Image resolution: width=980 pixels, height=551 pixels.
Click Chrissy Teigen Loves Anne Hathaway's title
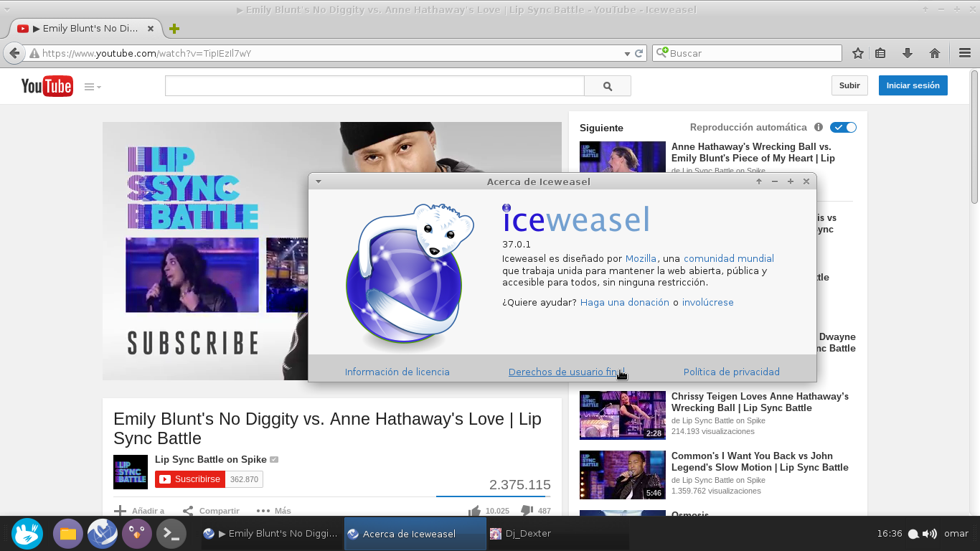[x=760, y=402]
